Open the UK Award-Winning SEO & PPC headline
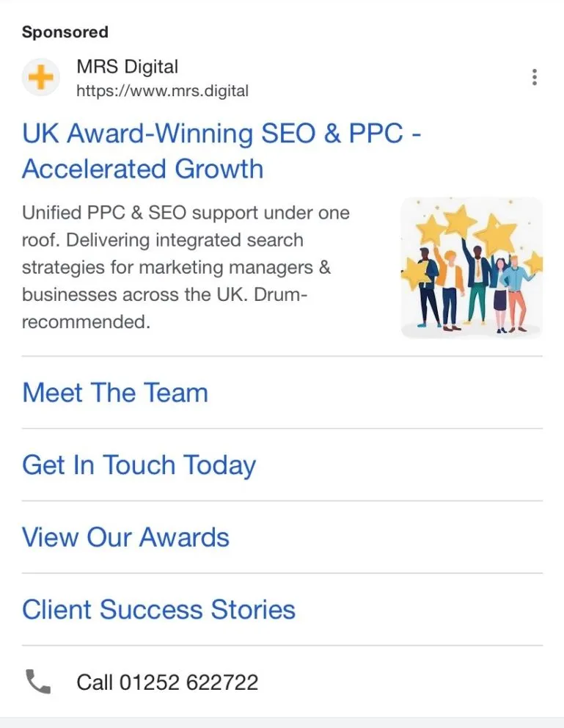The image size is (564, 728). click(x=221, y=134)
